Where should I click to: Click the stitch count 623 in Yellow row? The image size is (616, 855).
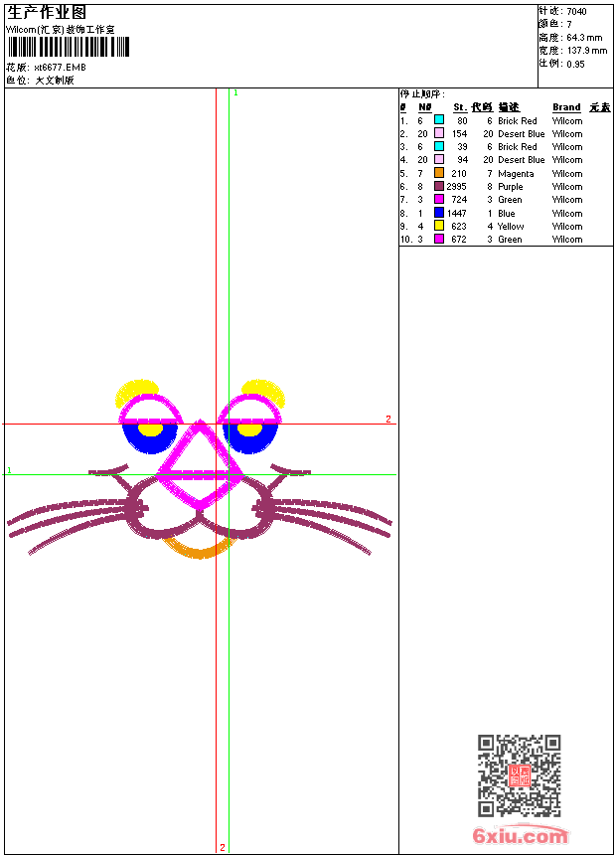pyautogui.click(x=459, y=227)
